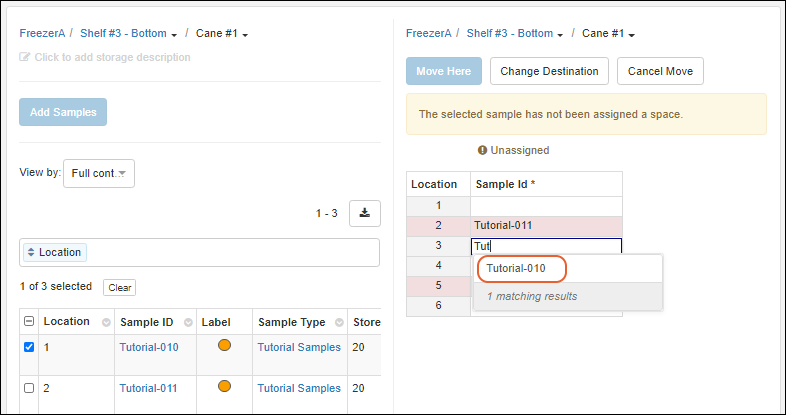The width and height of the screenshot is (786, 415).
Task: Click the Location column sort arrow icon
Action: pyautogui.click(x=106, y=322)
